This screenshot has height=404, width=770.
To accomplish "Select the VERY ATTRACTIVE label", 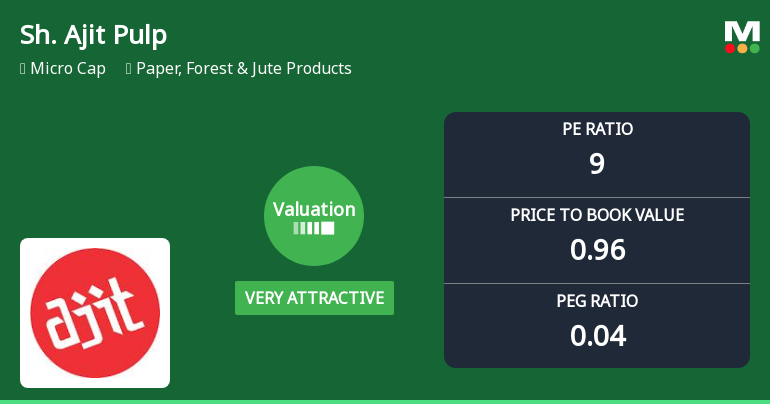I will point(314,298).
